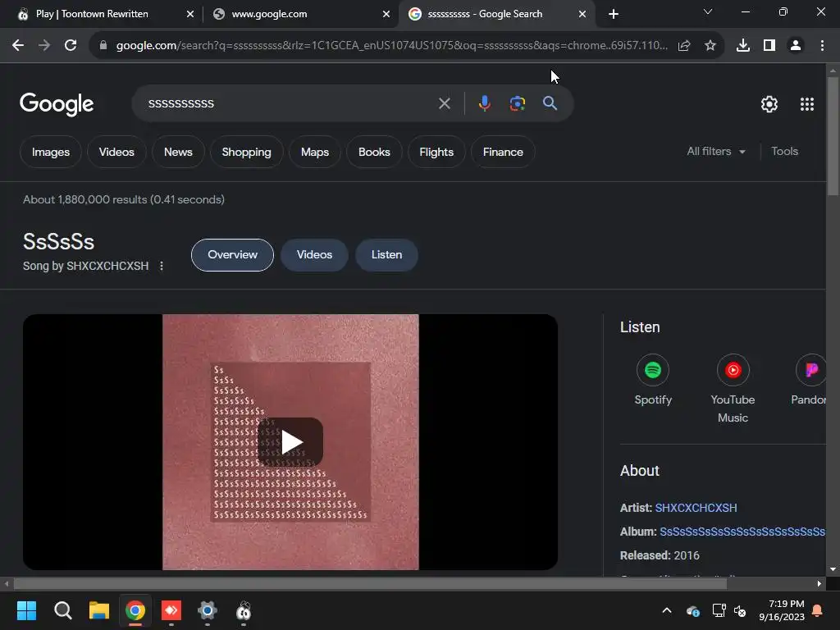
Task: Open Chrome three-dot menu
Action: pos(822,46)
